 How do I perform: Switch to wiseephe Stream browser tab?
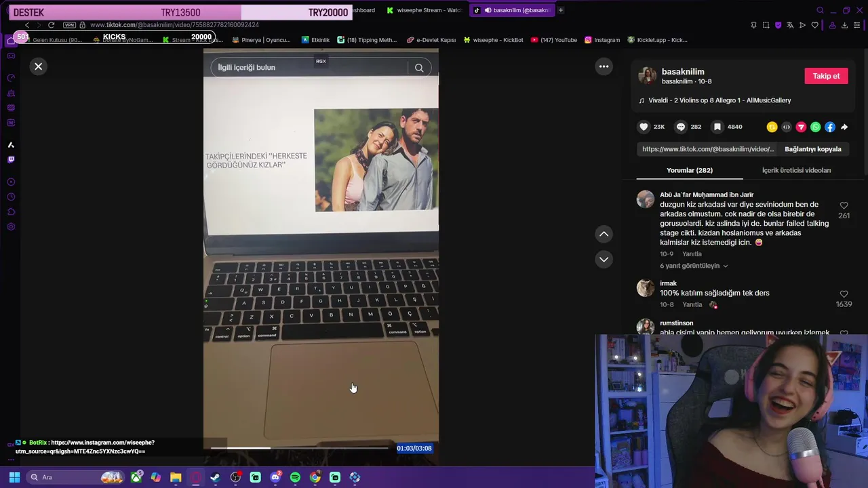coord(423,10)
